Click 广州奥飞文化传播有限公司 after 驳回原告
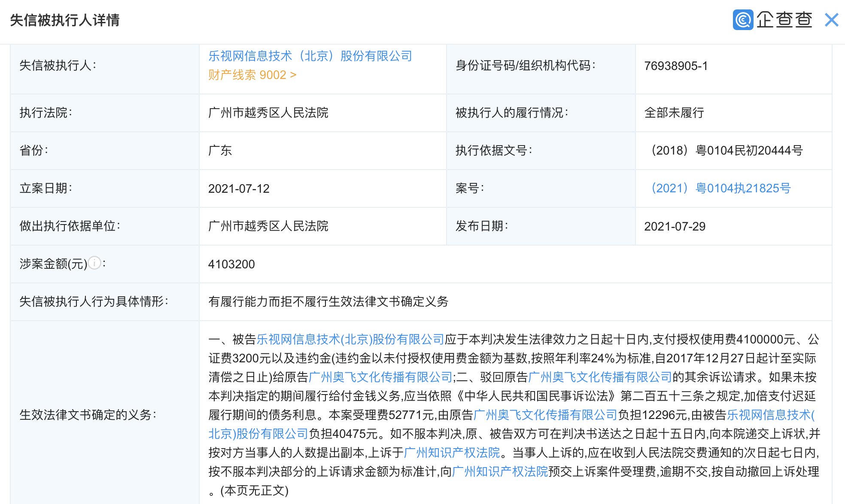Screen dimensions: 845x504 [x=600, y=377]
